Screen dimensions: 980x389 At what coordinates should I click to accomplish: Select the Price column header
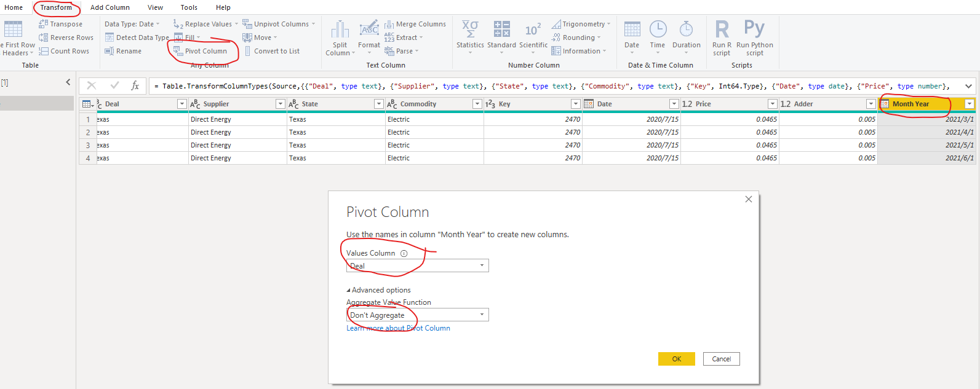730,104
